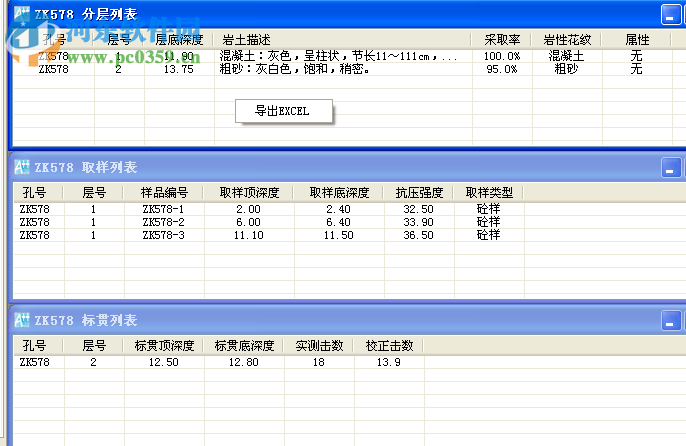Click the 属性 column header in 分层列表
Screen dimensions: 686x446
pyautogui.click(x=637, y=40)
